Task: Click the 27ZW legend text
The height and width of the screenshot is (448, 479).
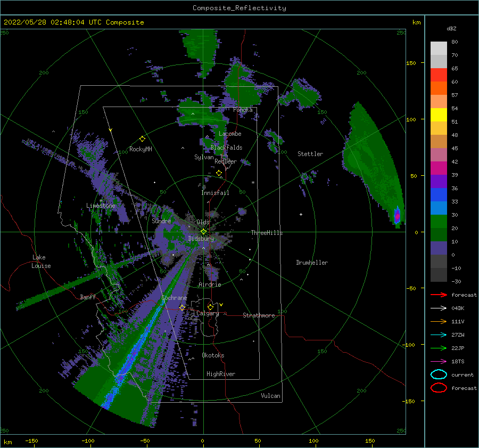Action: (458, 335)
